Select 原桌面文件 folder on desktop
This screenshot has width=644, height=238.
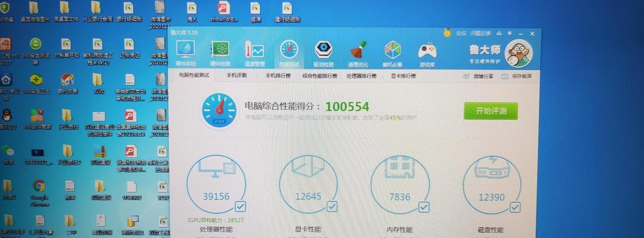[66, 12]
